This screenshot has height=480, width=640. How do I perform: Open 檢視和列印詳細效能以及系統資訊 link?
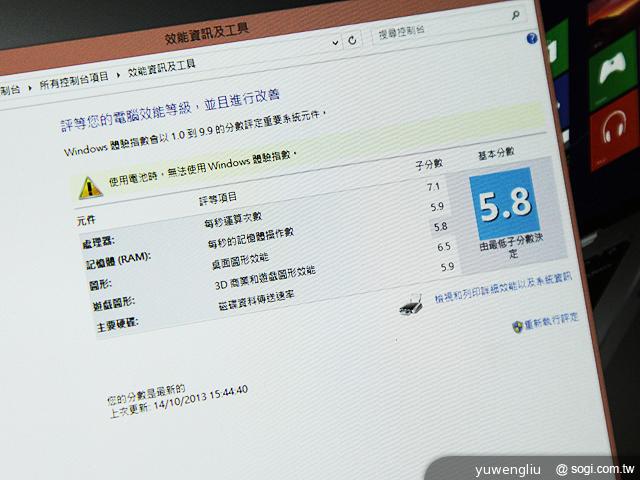502,287
